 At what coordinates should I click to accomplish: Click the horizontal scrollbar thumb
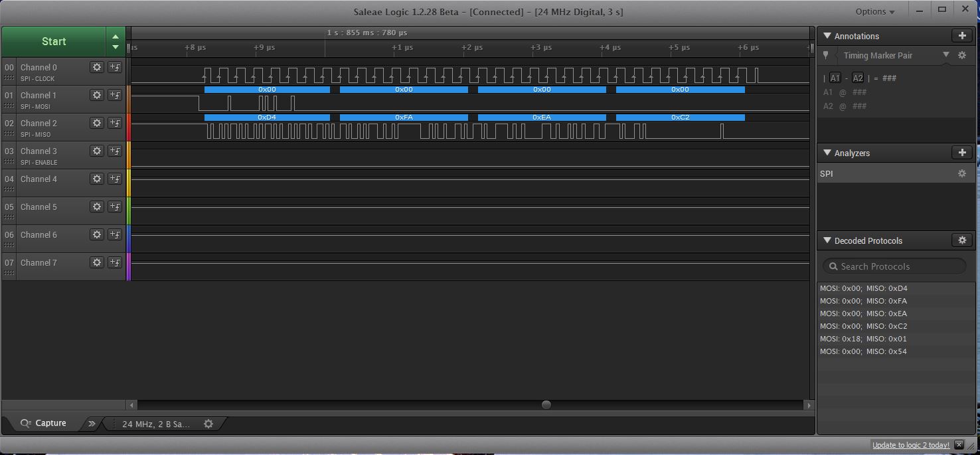(546, 405)
